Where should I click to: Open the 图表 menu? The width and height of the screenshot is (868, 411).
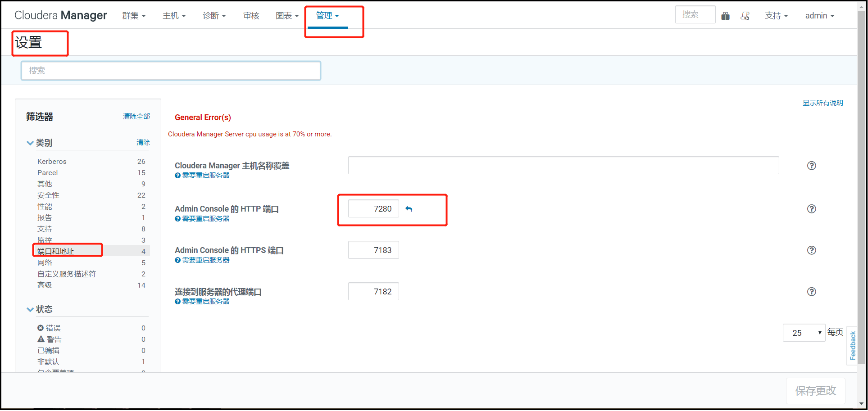(x=287, y=16)
